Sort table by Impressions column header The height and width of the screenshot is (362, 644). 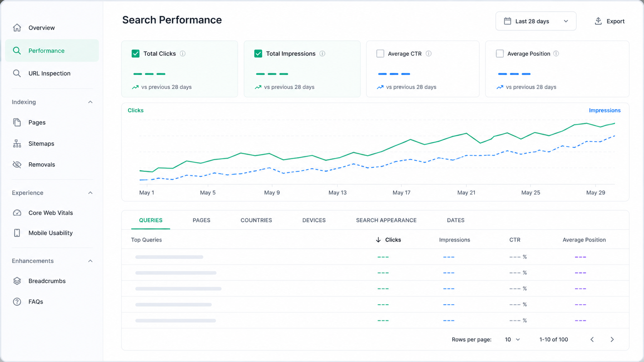coord(454,240)
